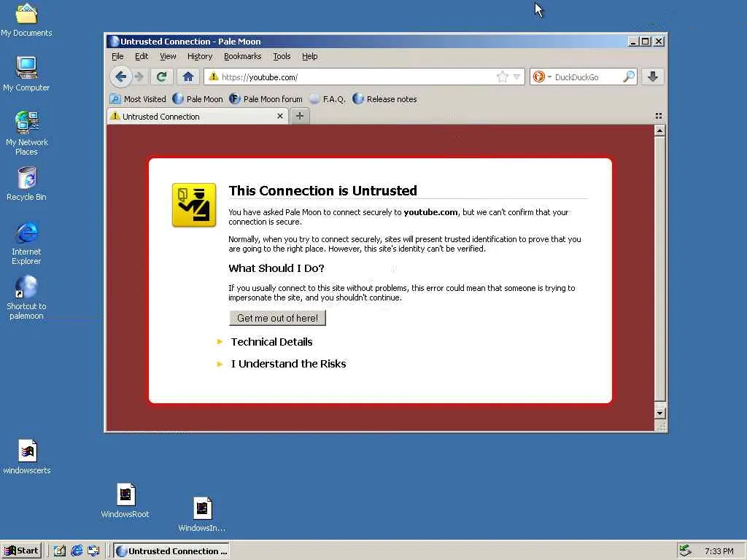The image size is (747, 560).
Task: Open the Help menu
Action: 309,56
